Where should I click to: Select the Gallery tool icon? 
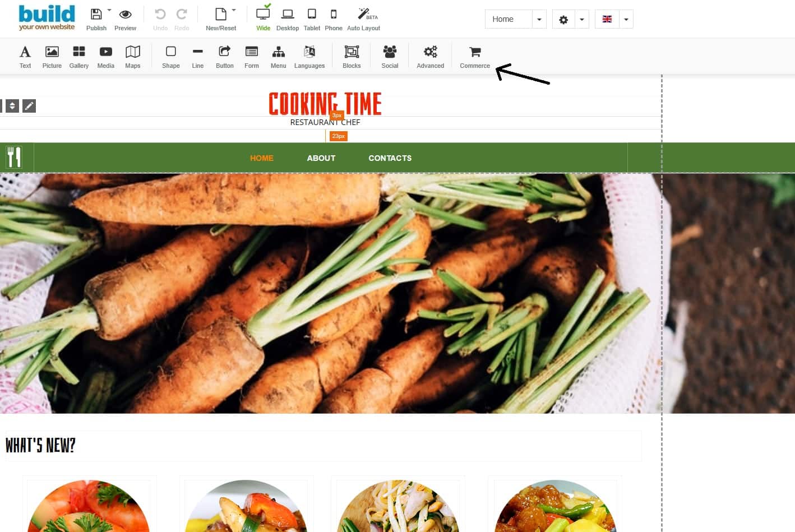(79, 57)
